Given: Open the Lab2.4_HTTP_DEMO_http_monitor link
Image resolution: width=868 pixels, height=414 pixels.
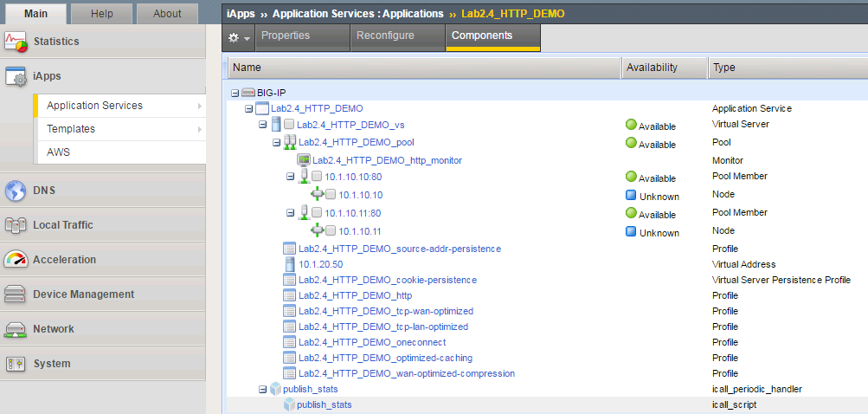Looking at the screenshot, I should [x=387, y=161].
